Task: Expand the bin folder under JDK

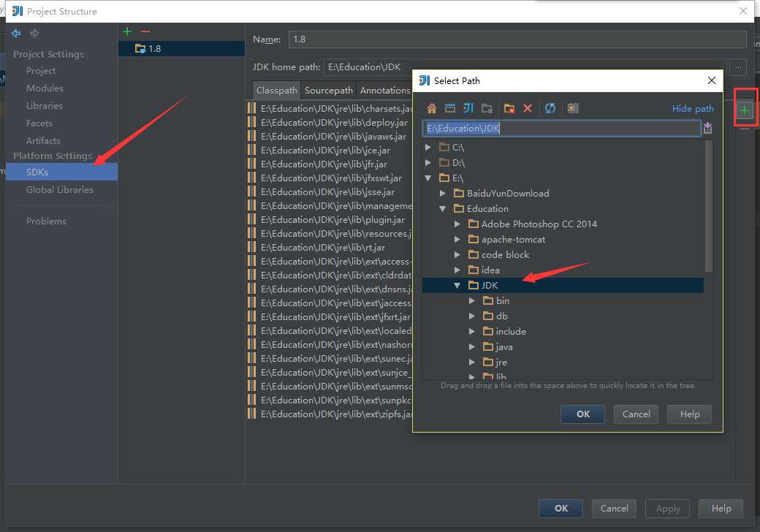Action: click(x=471, y=301)
